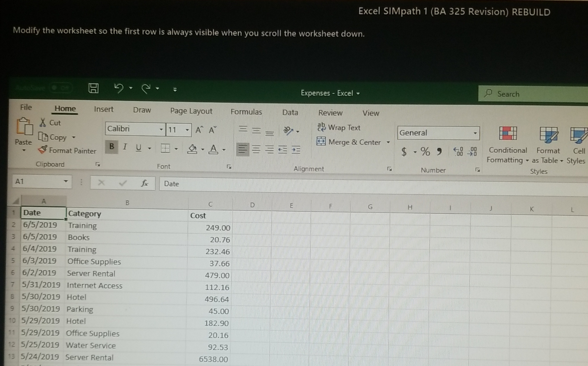Switch to the View ribbon tab
The image size is (588, 366).
(371, 113)
